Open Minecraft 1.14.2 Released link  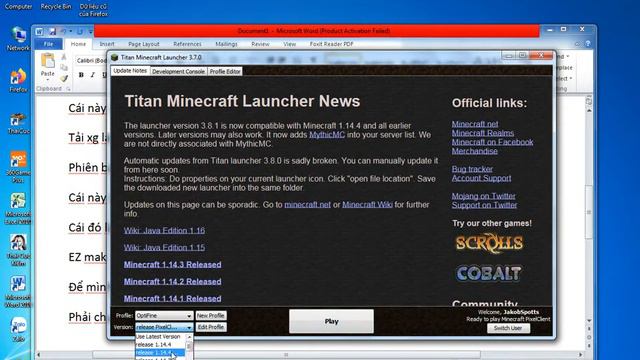(172, 282)
